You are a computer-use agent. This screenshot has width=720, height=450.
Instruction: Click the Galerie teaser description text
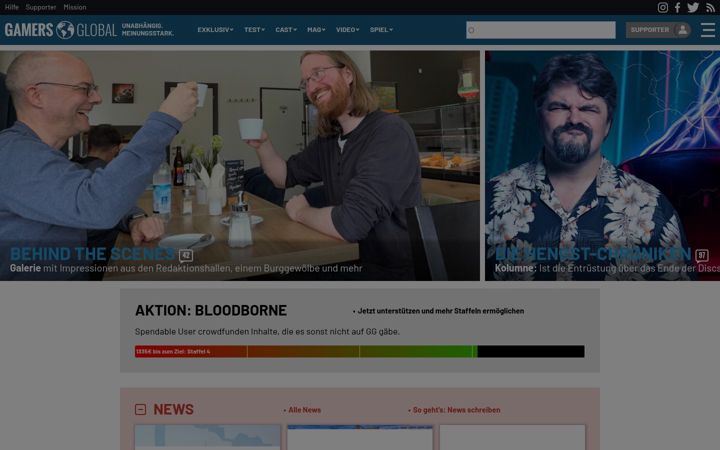186,268
